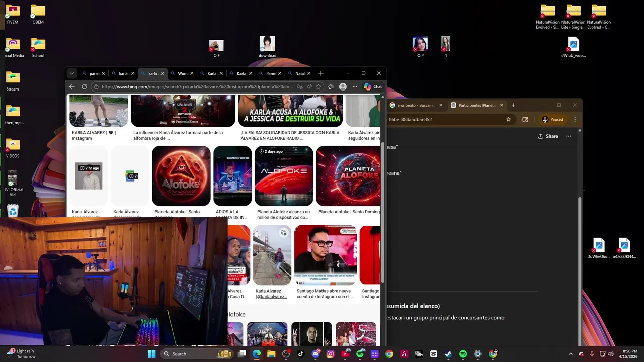This screenshot has width=644, height=362.
Task: Select the FIVEM desktop folder
Action: point(13,15)
